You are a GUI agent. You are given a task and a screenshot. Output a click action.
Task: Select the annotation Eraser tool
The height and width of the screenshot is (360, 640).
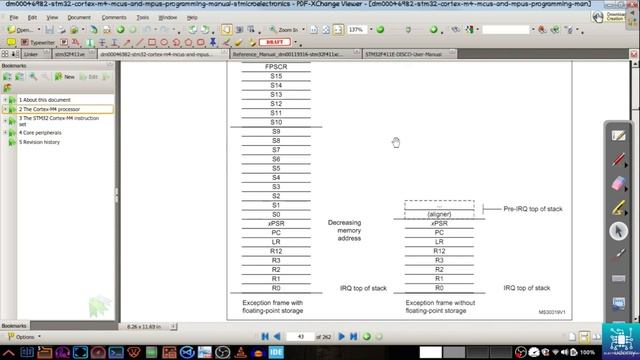(x=238, y=42)
